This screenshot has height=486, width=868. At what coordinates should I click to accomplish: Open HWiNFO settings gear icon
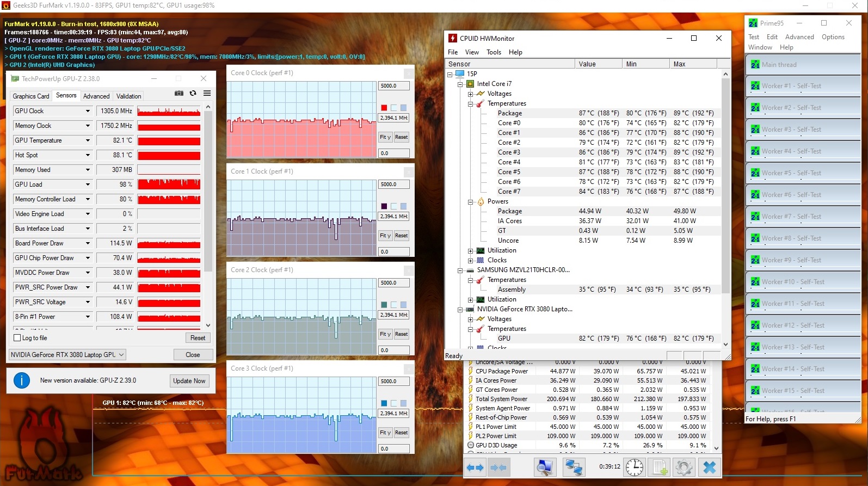pos(684,467)
